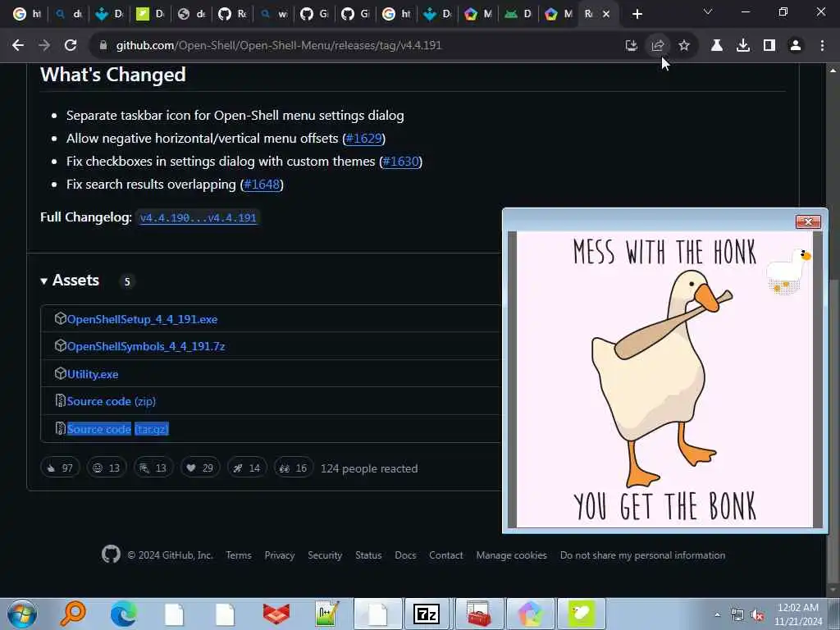Screen dimensions: 840x630
Task: Open the v4.4.190...v4.4.191 changelog link
Action: click(199, 217)
